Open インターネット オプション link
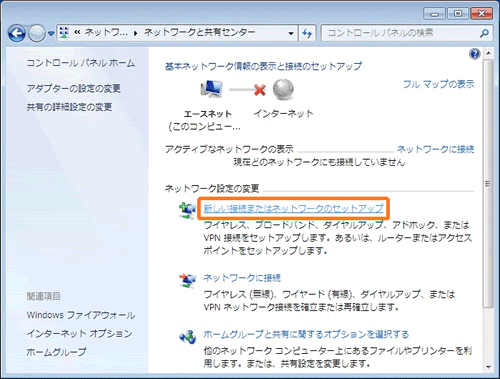This screenshot has width=500, height=379. click(80, 333)
